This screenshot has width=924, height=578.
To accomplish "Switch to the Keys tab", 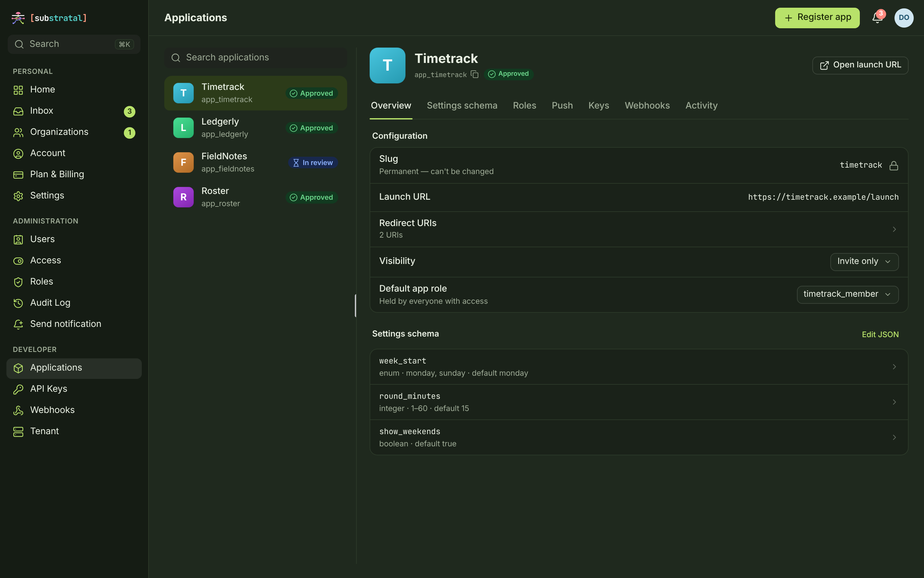I will coord(599,106).
